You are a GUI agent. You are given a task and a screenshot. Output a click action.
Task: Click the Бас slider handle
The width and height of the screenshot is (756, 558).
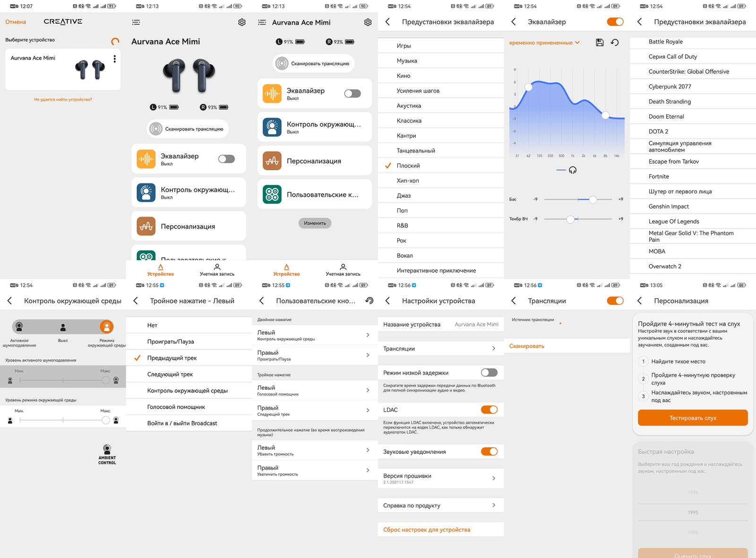coord(593,200)
